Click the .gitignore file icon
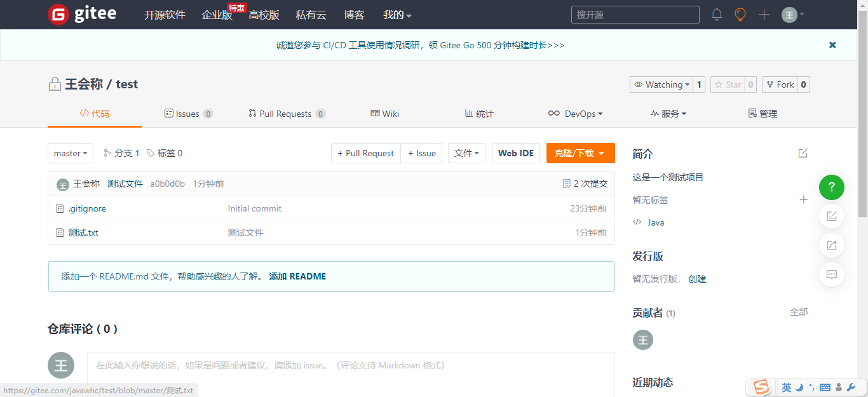 click(60, 208)
